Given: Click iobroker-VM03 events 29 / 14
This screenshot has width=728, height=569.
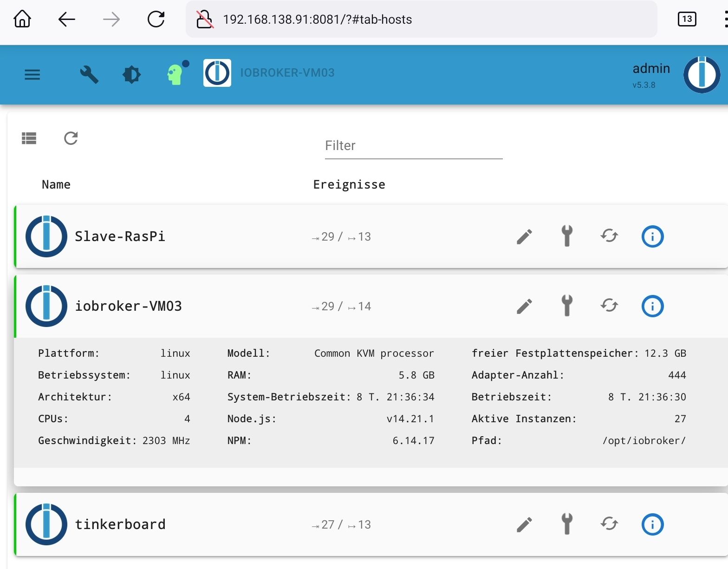Looking at the screenshot, I should [x=341, y=306].
